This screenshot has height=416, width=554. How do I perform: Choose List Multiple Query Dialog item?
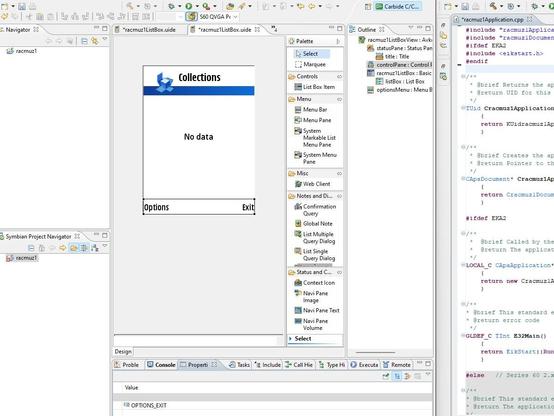tap(315, 238)
